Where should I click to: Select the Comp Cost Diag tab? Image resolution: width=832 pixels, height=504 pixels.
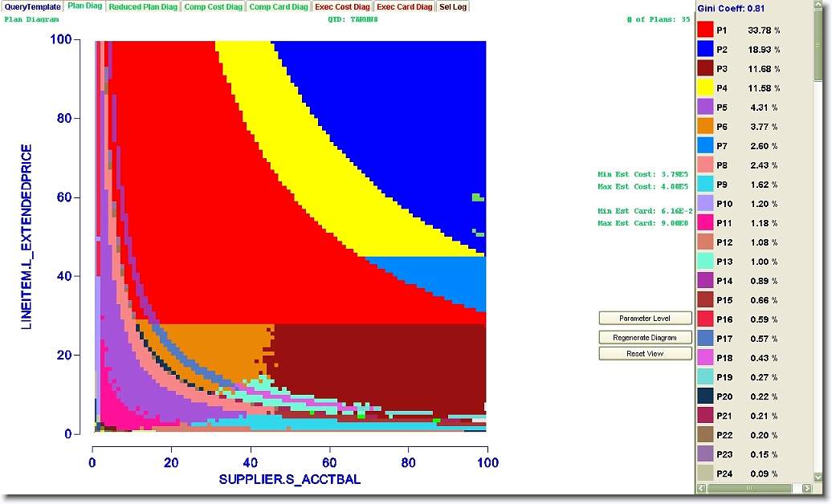(213, 6)
